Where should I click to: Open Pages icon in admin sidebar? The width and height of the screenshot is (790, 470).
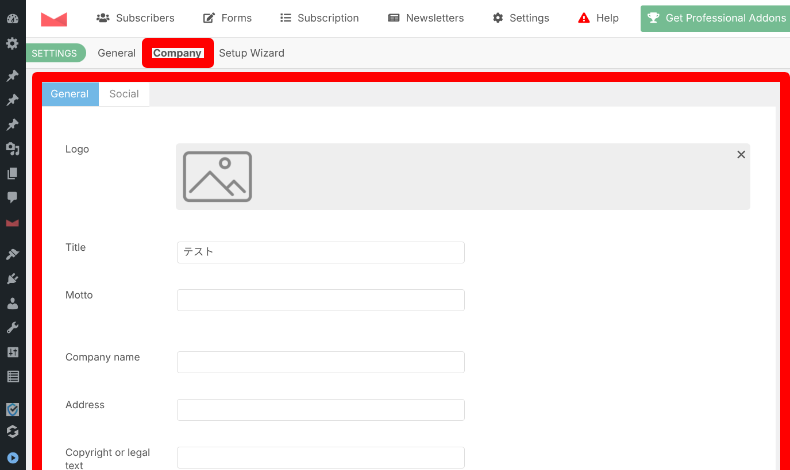point(13,173)
